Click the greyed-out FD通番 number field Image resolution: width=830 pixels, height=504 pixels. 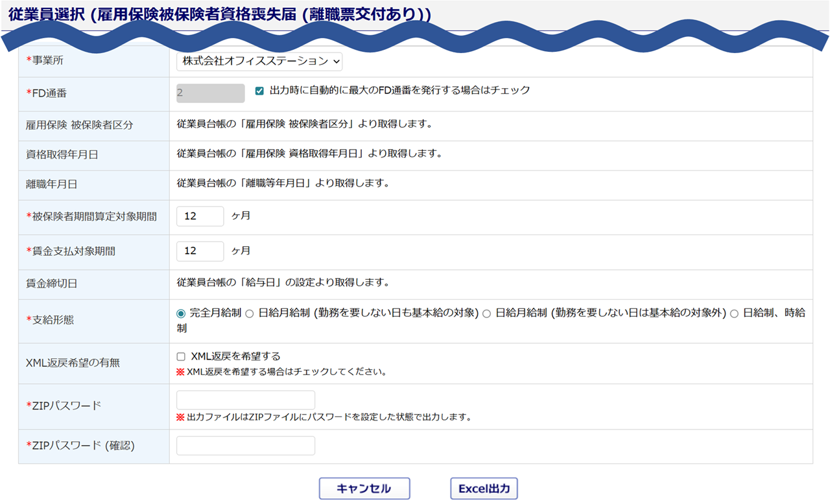click(x=210, y=93)
